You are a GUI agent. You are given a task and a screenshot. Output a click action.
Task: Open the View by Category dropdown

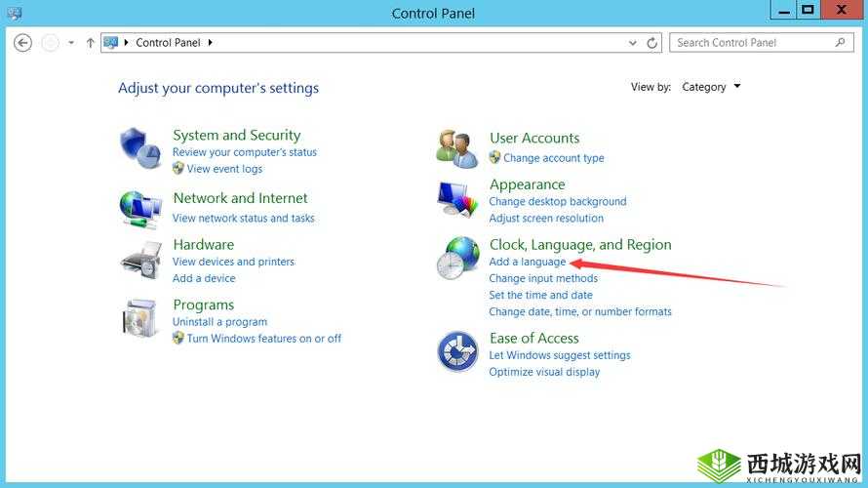711,87
